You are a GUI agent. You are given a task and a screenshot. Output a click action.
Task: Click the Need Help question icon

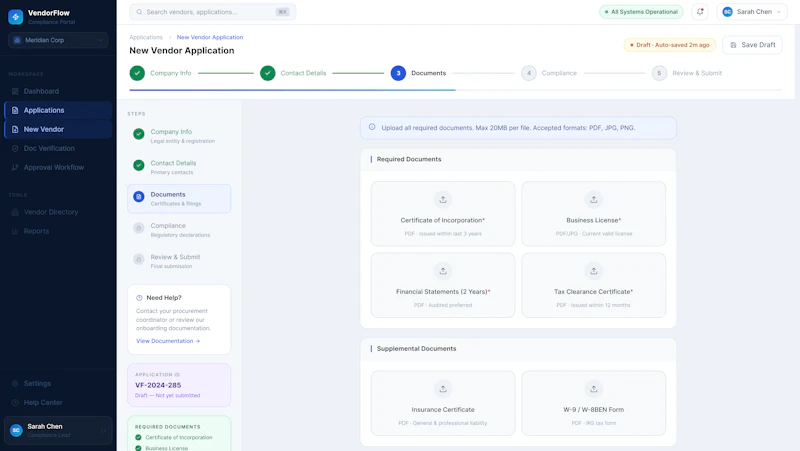click(139, 298)
